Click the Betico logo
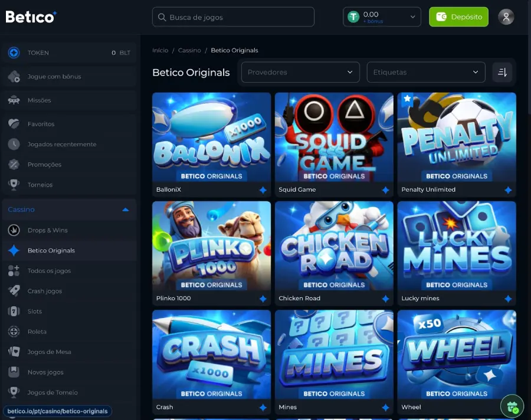The height and width of the screenshot is (420, 531). click(x=31, y=17)
